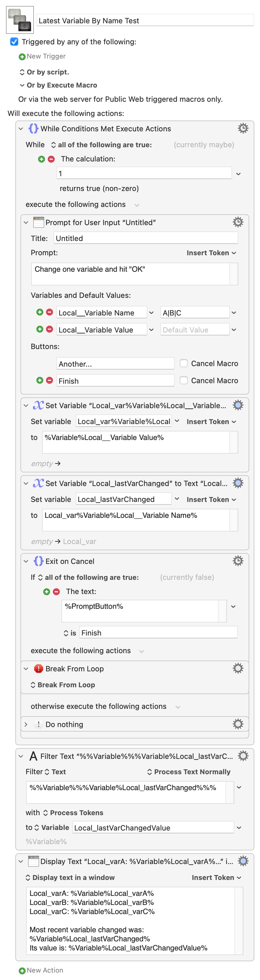The image size is (260, 980).
Task: Click green plus next to Finish button row
Action: point(40,381)
